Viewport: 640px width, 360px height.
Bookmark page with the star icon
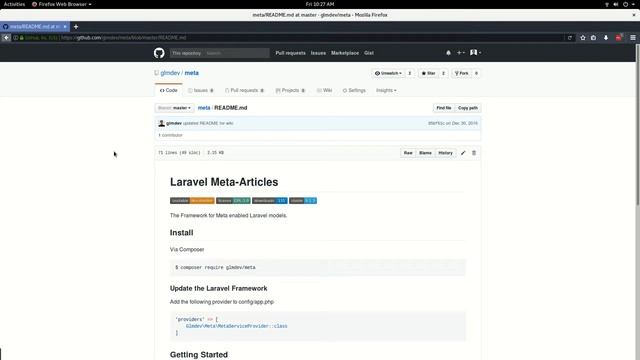583,38
